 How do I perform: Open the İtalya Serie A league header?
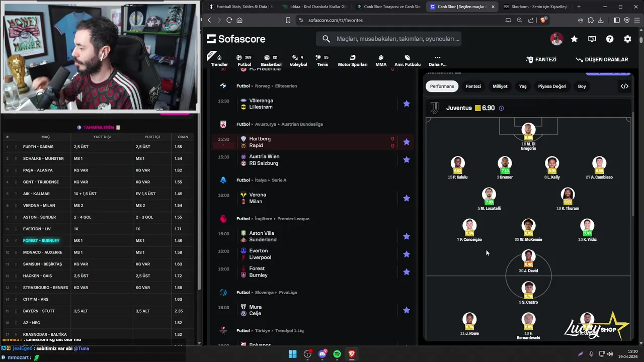coord(262,180)
